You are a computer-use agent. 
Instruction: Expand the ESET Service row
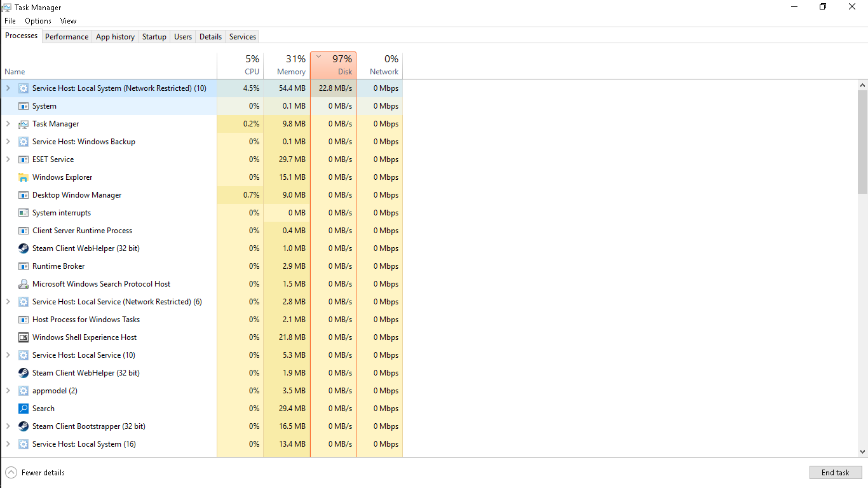[x=8, y=159]
